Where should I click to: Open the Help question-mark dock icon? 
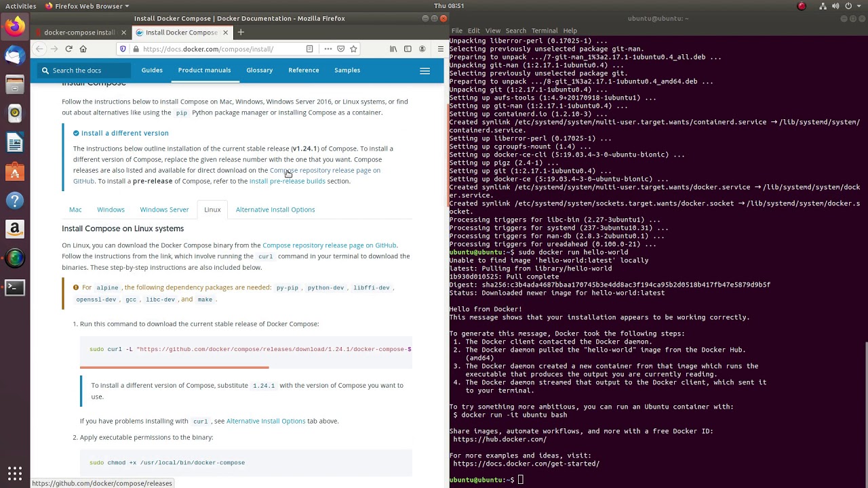click(x=14, y=201)
